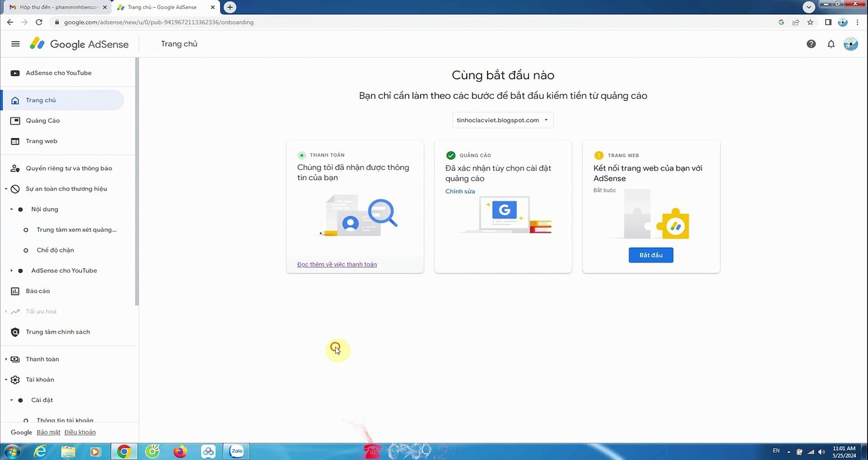Image resolution: width=868 pixels, height=460 pixels.
Task: Open Đọc thêm về việc thanh toán link
Action: click(337, 264)
